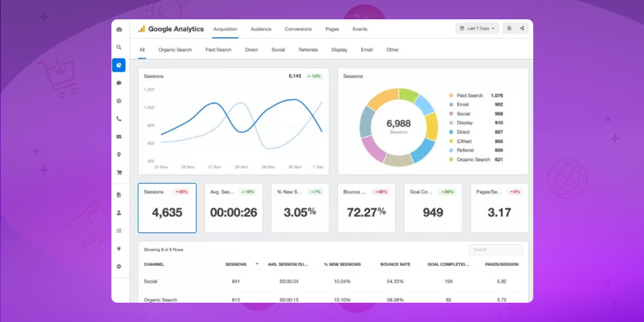
Task: Click the Sessions column sort arrow
Action: click(x=257, y=264)
